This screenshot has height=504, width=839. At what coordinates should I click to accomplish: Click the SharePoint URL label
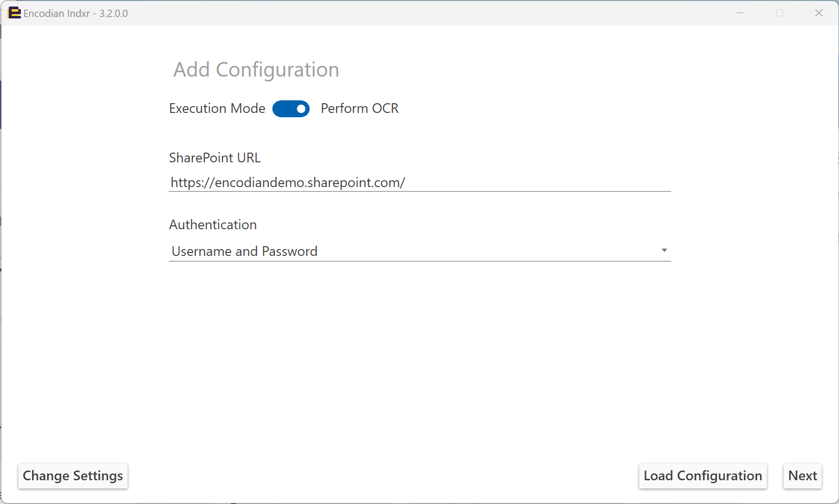pyautogui.click(x=214, y=157)
